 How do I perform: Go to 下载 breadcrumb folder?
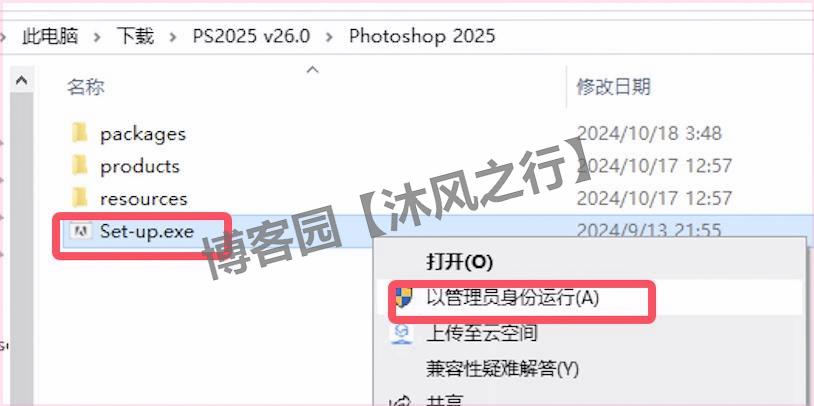135,36
